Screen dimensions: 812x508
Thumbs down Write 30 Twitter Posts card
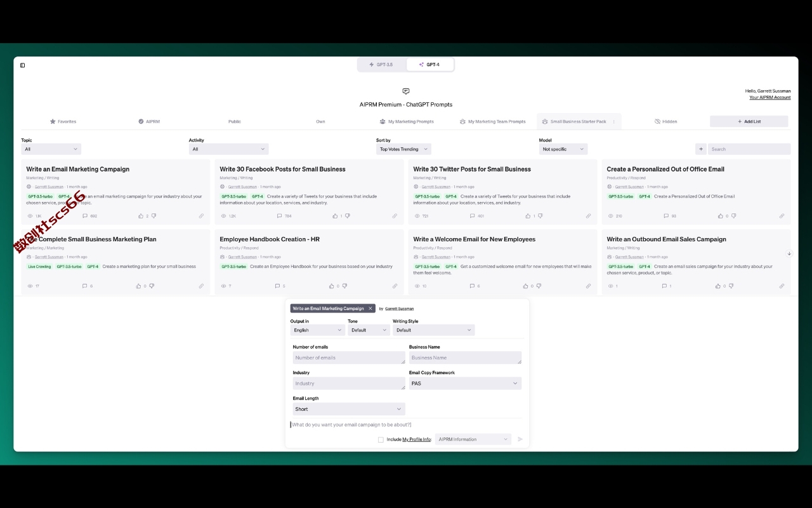[x=540, y=216]
